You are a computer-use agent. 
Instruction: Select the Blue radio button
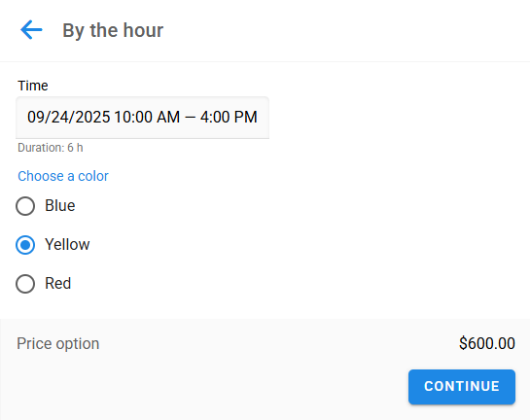[25, 206]
